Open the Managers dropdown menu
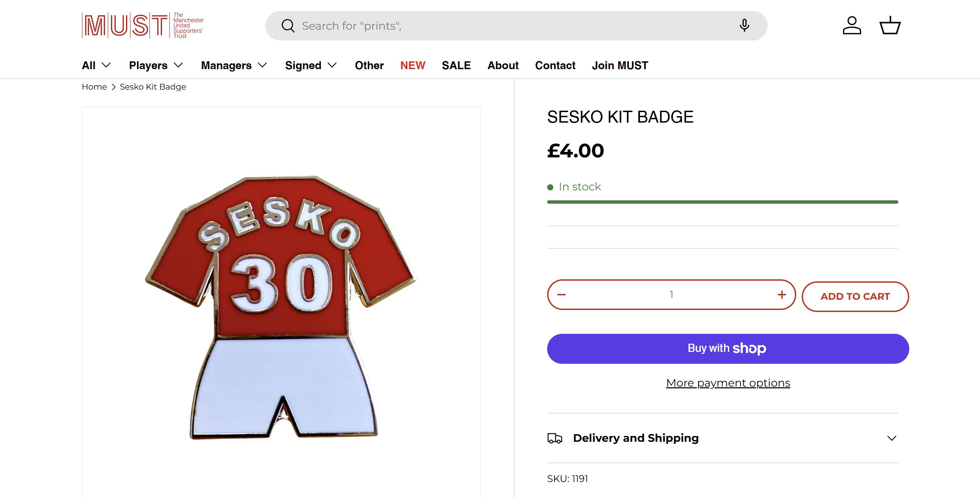This screenshot has height=498, width=980. (234, 65)
